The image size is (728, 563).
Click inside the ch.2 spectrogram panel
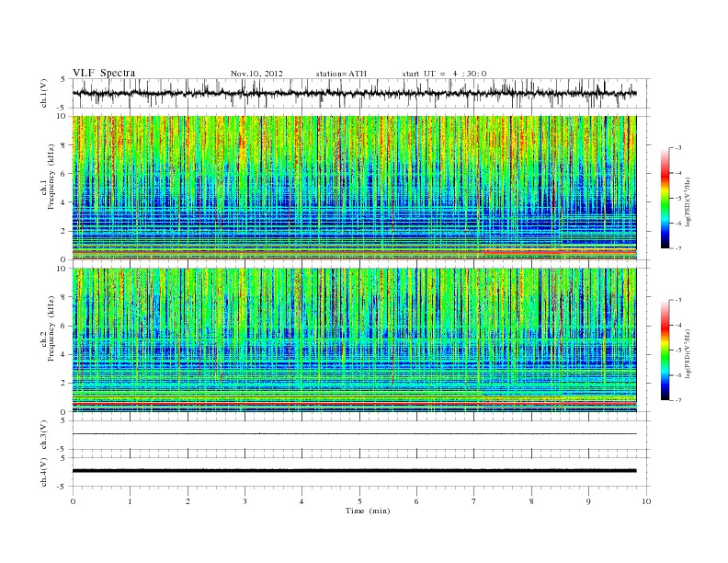click(x=354, y=340)
